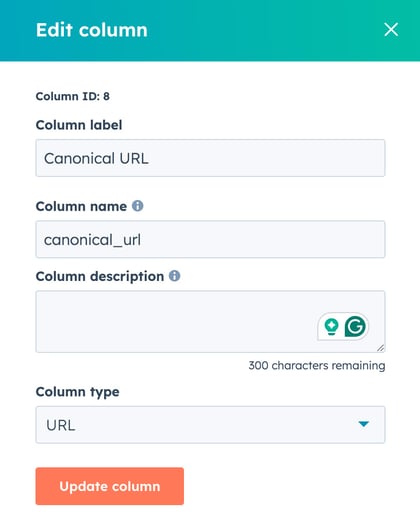Focus the canonical_url name field
Image resolution: width=420 pixels, height=525 pixels.
click(x=210, y=239)
